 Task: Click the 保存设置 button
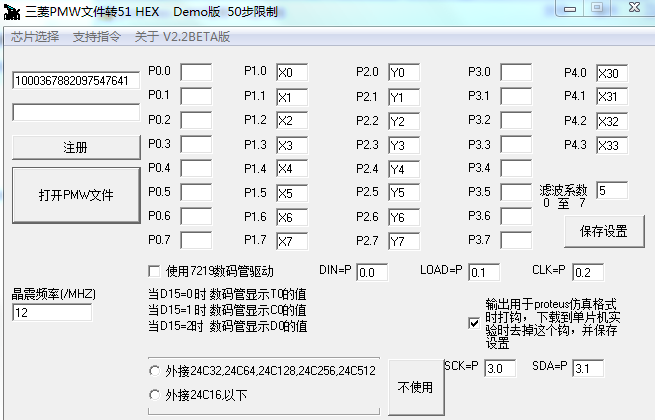(x=604, y=231)
